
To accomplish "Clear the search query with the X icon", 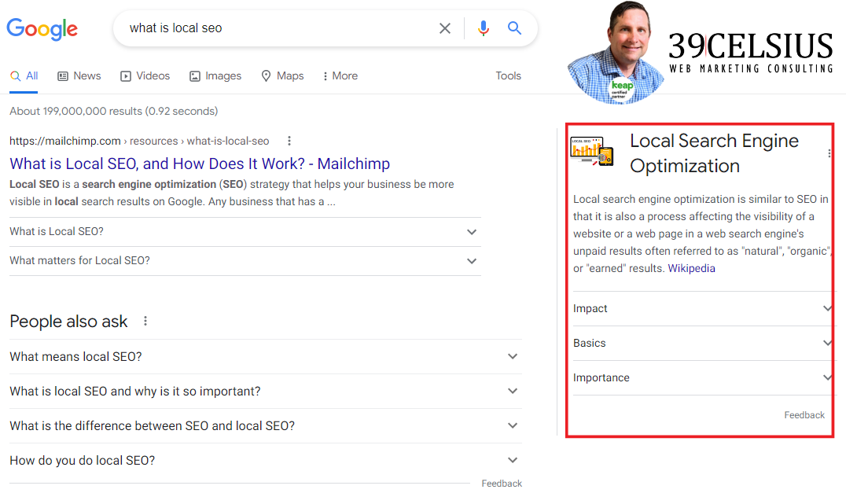I will pos(444,28).
